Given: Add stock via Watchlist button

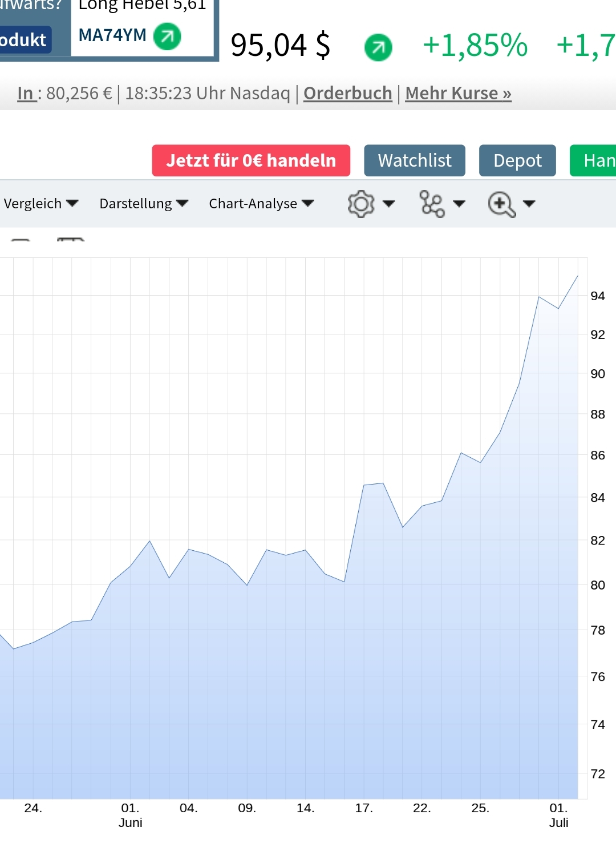Looking at the screenshot, I should [415, 160].
